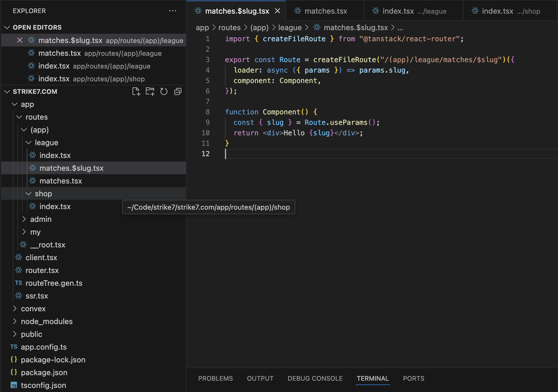Image resolution: width=558 pixels, height=392 pixels.
Task: Click 'league' in the breadcrumb path
Action: (290, 28)
